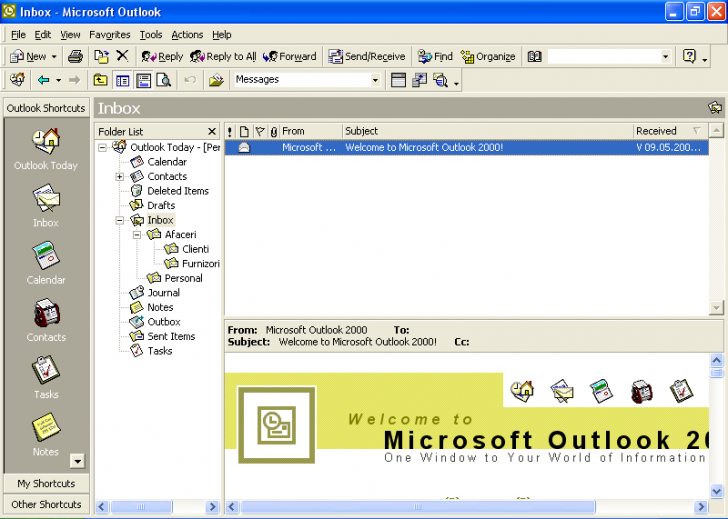Open the Find a Contact dropdown arrow

click(665, 57)
